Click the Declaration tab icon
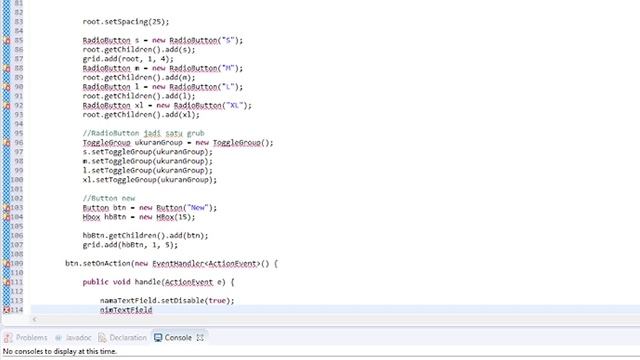Viewport: 640px width, 360px height. tap(102, 338)
